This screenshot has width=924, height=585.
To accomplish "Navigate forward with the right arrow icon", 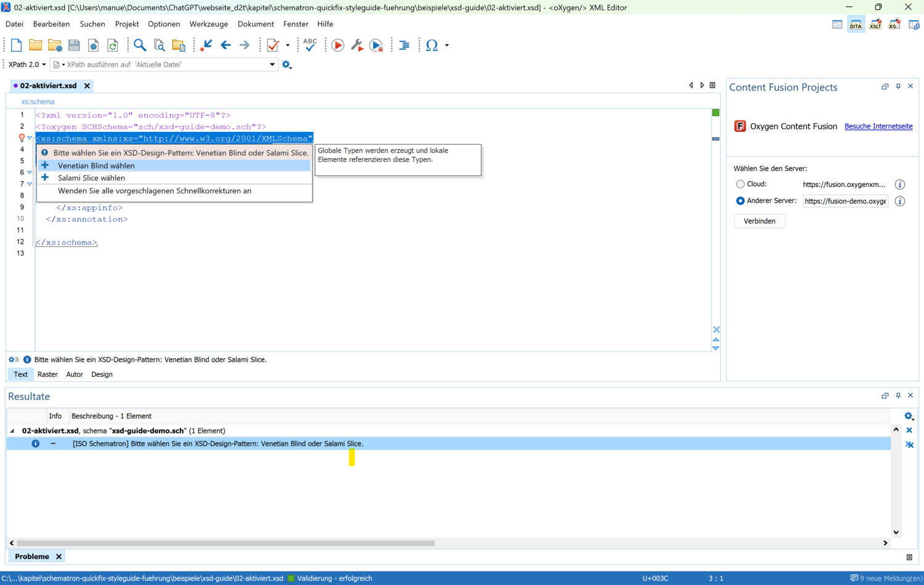I will click(x=245, y=46).
